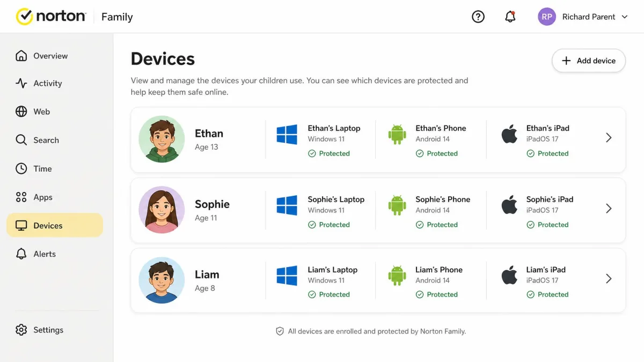Expand Sophie's devices chevron

pyautogui.click(x=609, y=209)
